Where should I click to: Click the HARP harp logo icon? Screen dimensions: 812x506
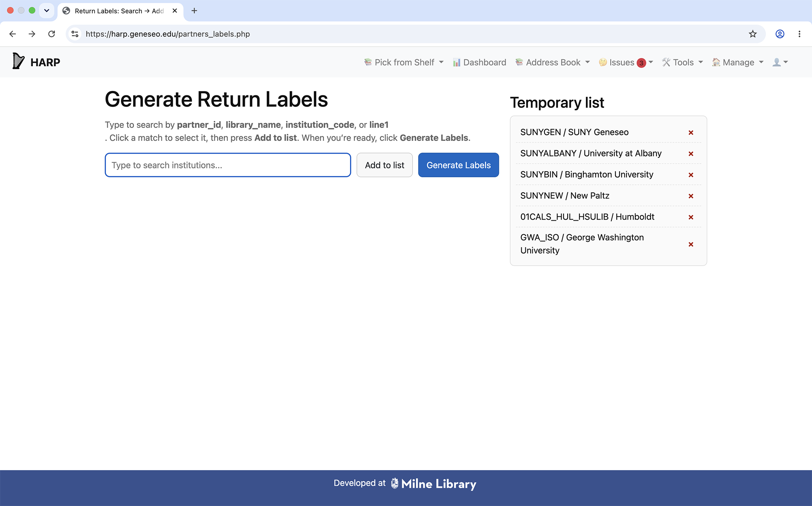18,61
